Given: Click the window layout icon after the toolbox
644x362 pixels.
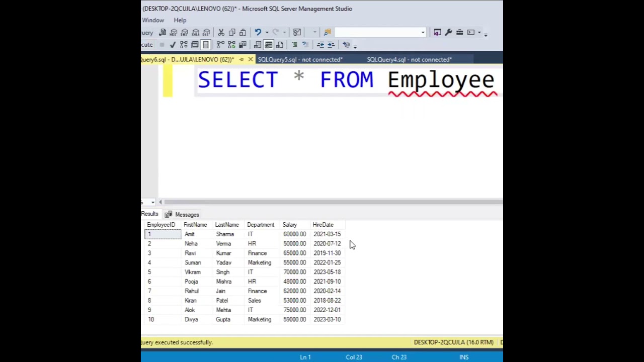Looking at the screenshot, I should click(x=470, y=32).
